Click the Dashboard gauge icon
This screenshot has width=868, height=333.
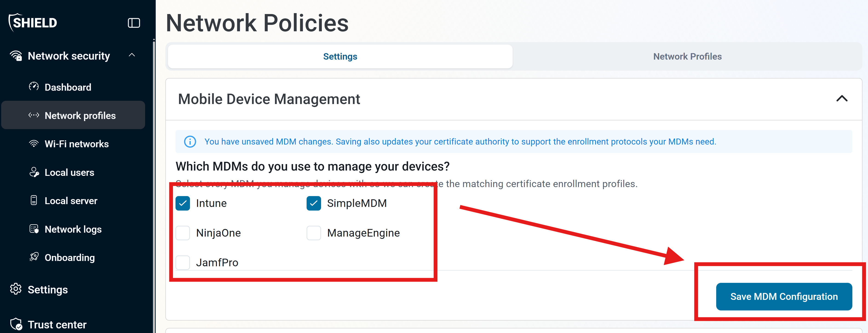(34, 87)
